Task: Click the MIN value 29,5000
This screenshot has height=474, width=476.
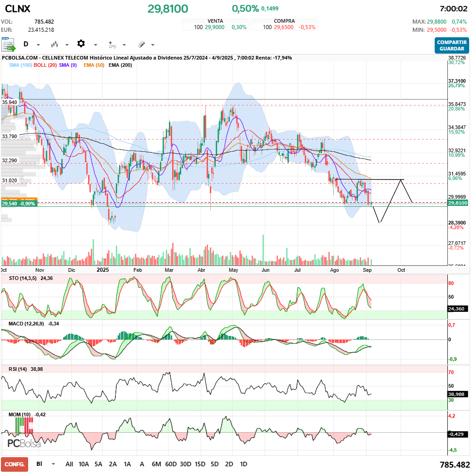Action: pyautogui.click(x=436, y=30)
